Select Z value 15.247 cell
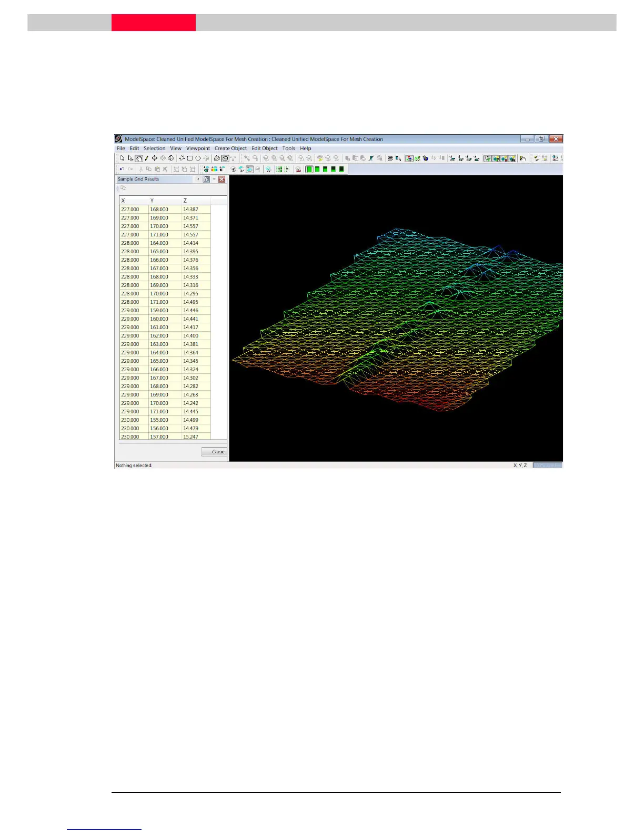 (x=196, y=436)
